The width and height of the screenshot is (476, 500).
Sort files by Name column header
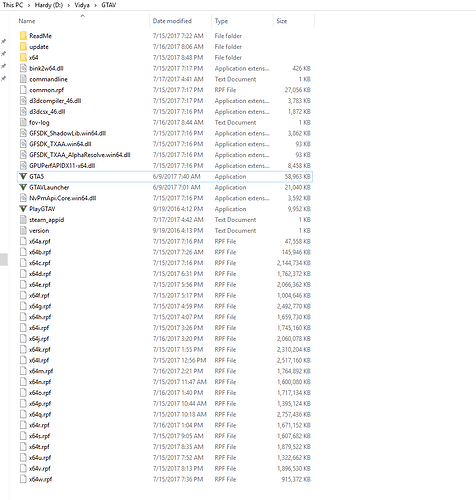click(x=27, y=21)
